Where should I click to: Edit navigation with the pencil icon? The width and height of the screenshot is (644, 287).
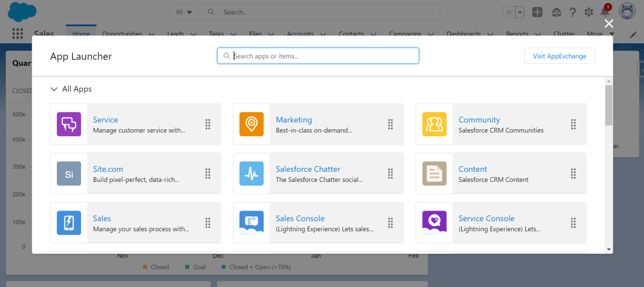(x=633, y=35)
